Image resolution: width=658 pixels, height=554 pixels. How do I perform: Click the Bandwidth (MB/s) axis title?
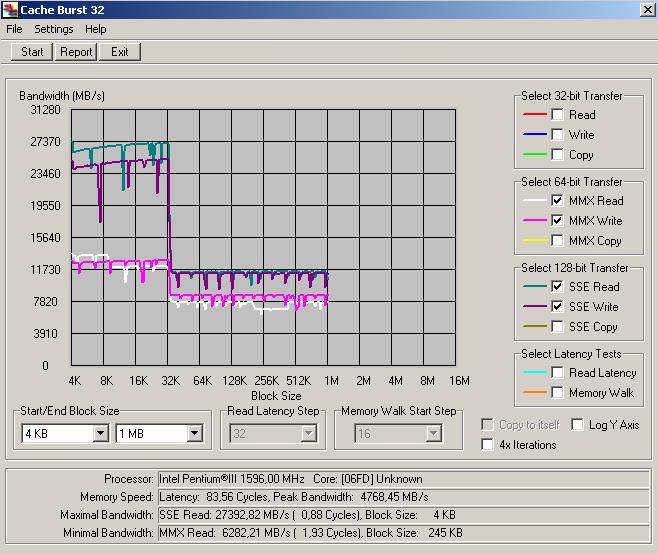coord(62,96)
